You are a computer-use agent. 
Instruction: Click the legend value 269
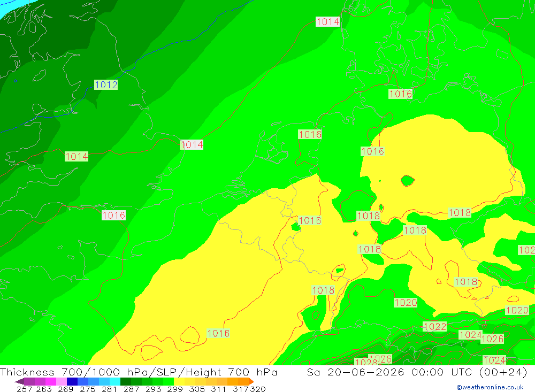[65, 389]
